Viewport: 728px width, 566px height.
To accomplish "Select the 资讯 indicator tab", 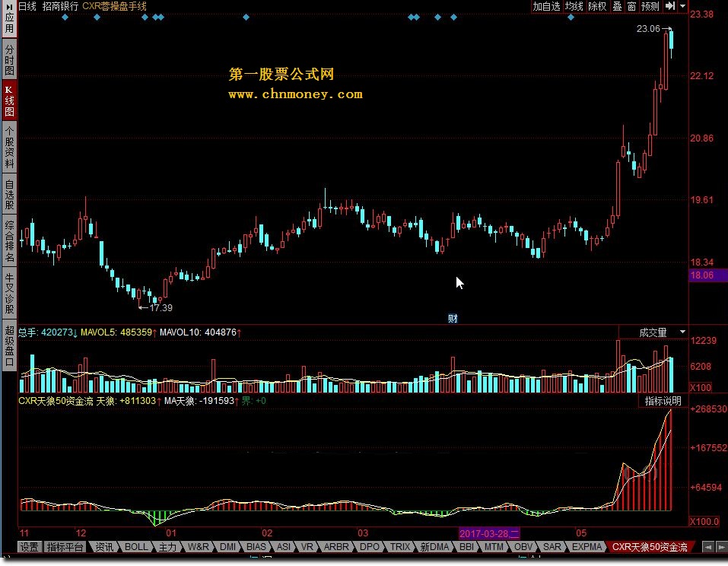I will (103, 547).
